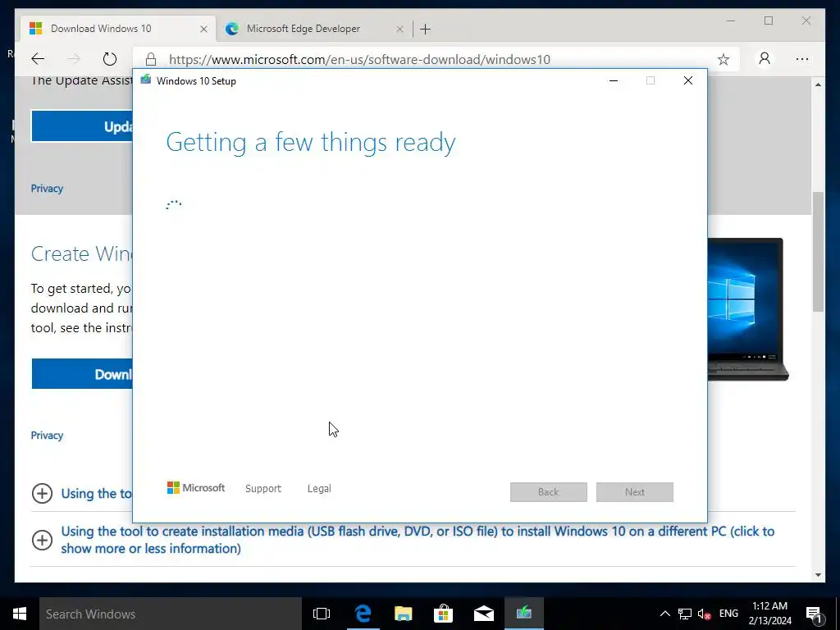Switch to Microsoft Edge Developer tab
840x630 pixels.
click(314, 29)
